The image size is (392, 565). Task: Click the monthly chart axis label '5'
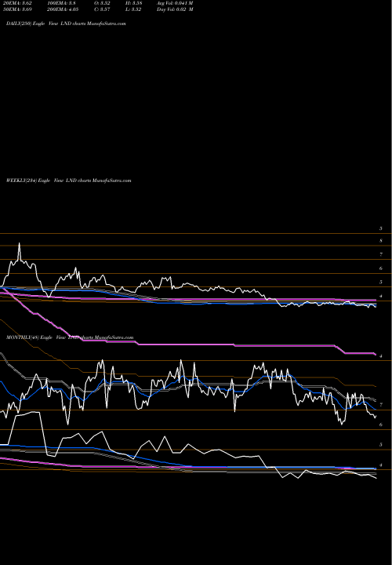click(381, 445)
